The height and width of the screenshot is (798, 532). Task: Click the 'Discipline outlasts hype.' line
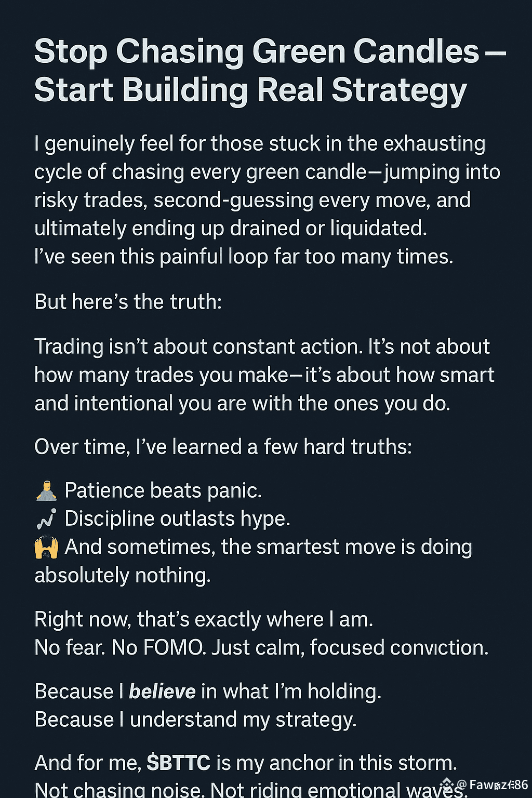pyautogui.click(x=177, y=519)
